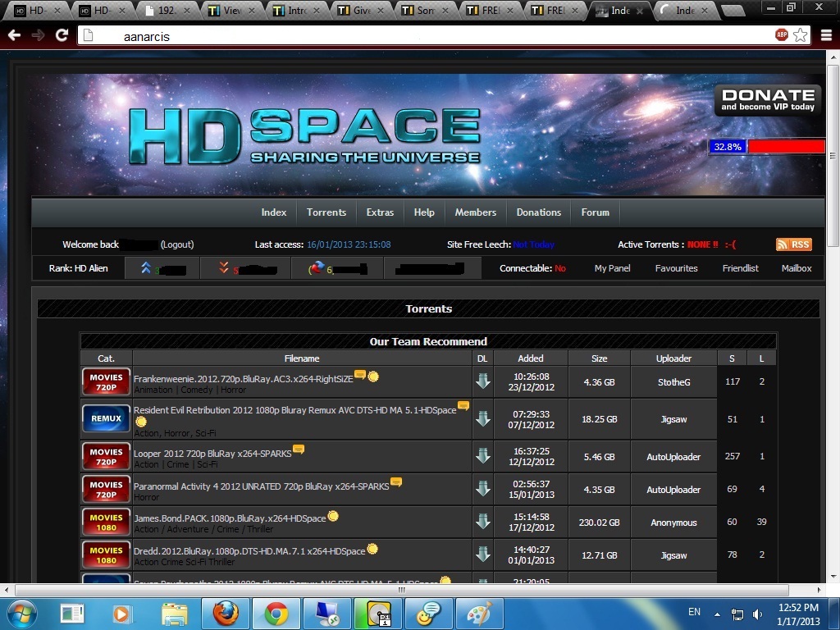840x630 pixels.
Task: Open the Windows Start menu
Action: [x=22, y=614]
